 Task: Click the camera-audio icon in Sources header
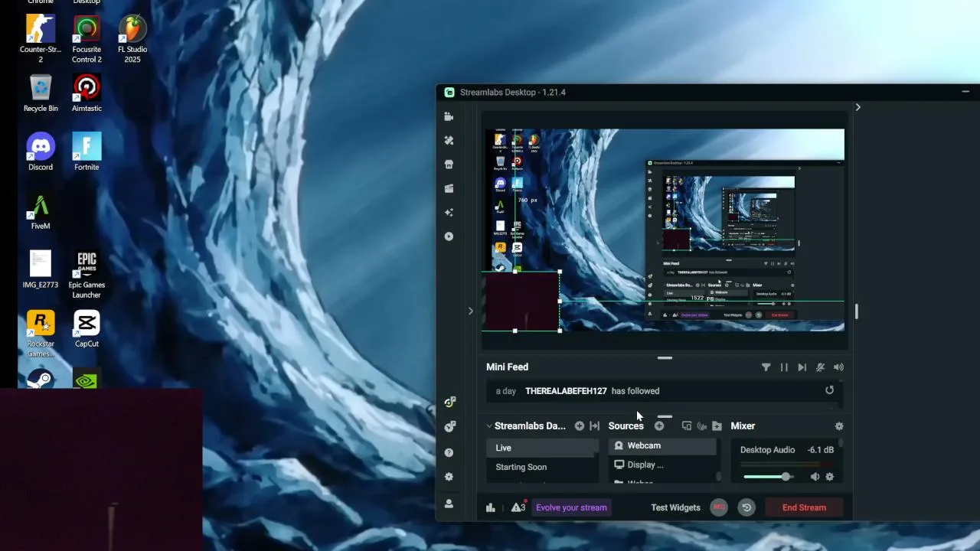tap(701, 426)
